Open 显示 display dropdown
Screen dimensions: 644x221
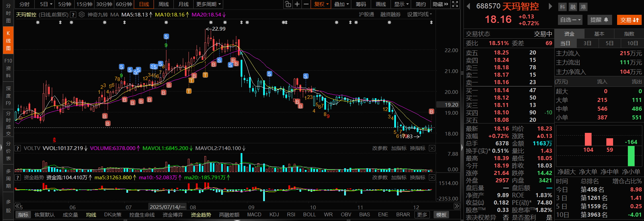(x=401, y=4)
